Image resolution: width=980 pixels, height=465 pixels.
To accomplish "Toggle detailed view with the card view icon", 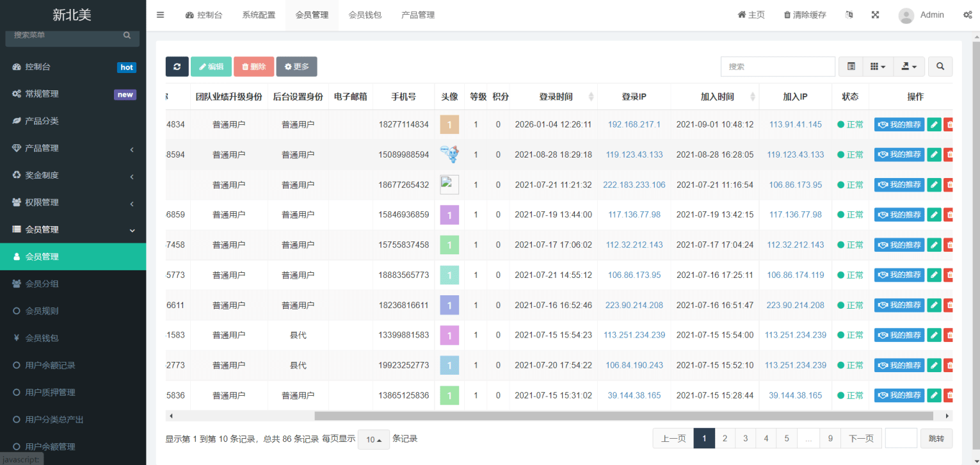I will point(851,66).
